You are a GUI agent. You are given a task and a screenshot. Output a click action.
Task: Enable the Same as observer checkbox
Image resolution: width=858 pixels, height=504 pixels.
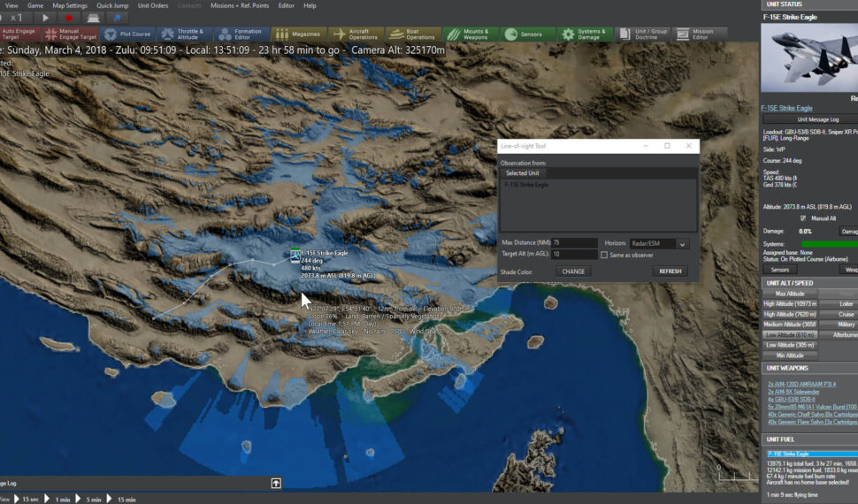pos(604,255)
